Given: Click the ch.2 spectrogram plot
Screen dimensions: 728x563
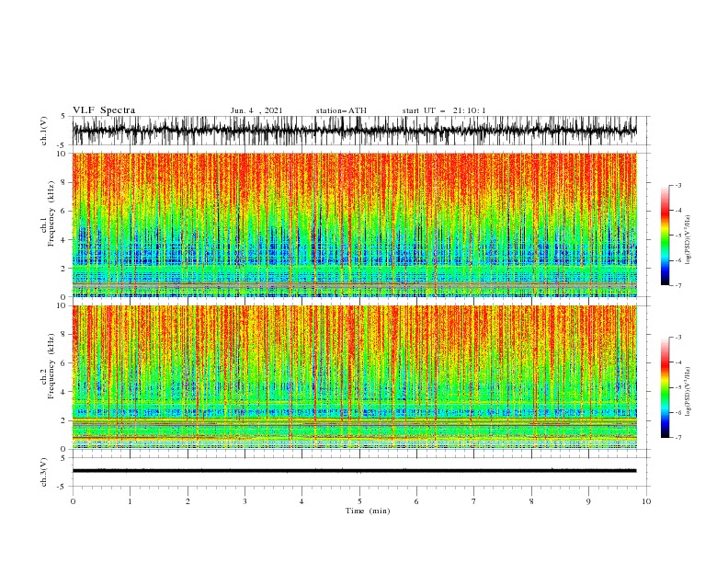Looking at the screenshot, I should 355,377.
